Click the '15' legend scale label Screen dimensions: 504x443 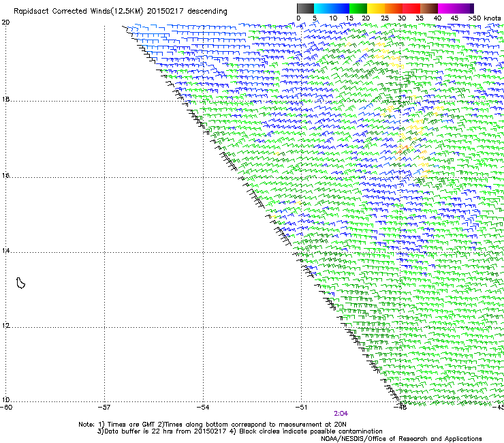(349, 18)
